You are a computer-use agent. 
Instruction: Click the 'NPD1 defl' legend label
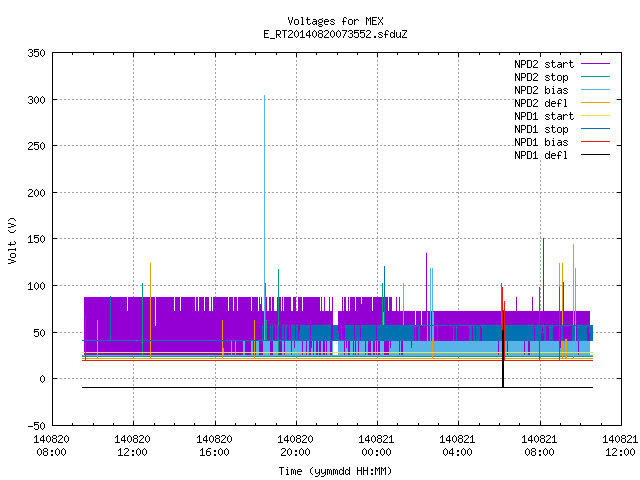click(x=541, y=156)
